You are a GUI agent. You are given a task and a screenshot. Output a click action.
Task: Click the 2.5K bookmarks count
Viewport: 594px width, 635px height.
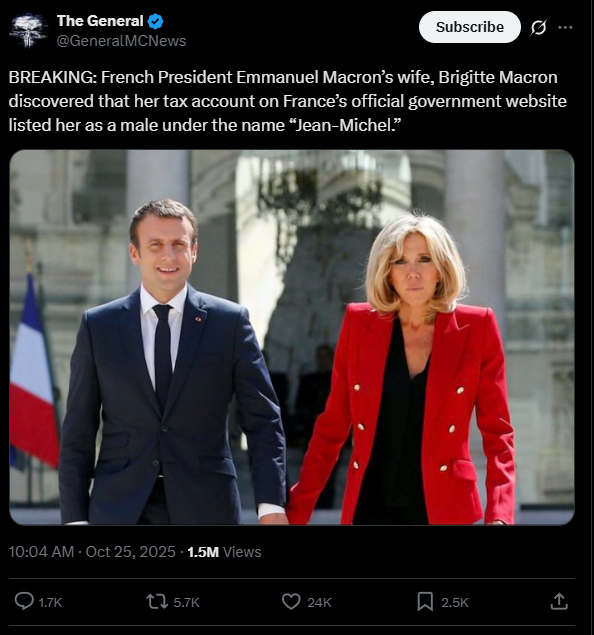[x=455, y=603]
